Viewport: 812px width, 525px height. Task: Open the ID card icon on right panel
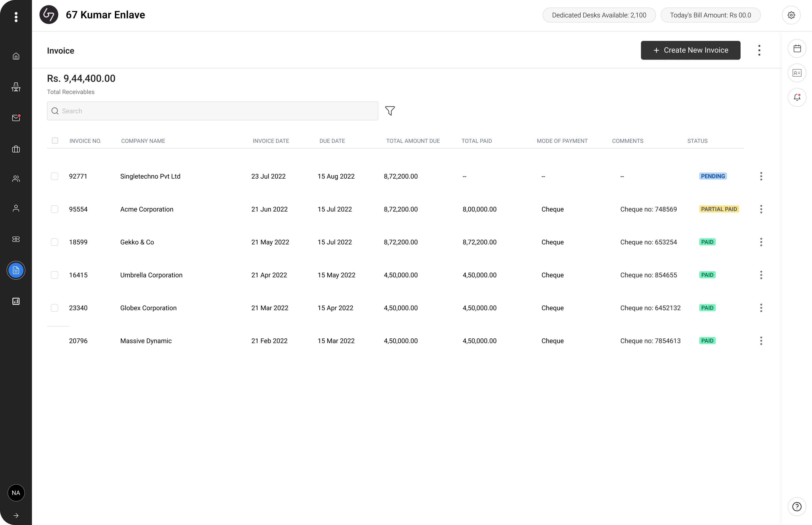797,73
